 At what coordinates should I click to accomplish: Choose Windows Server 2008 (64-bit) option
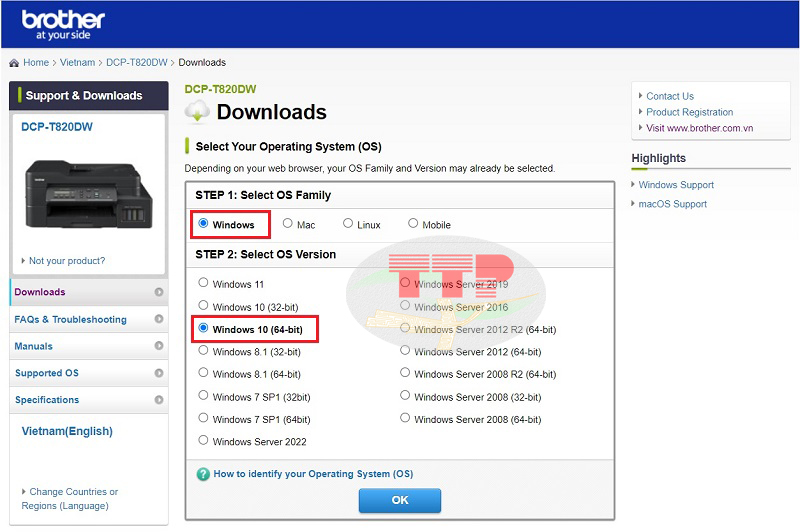point(405,418)
